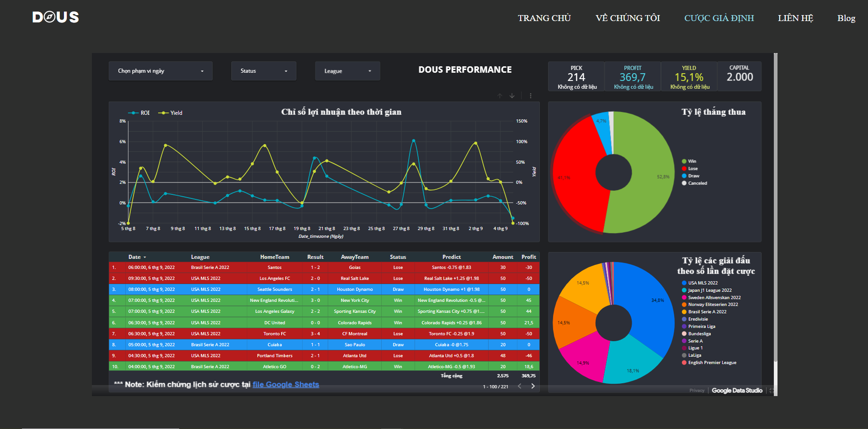Expand the League filter dropdown
The width and height of the screenshot is (868, 429).
pyautogui.click(x=347, y=71)
